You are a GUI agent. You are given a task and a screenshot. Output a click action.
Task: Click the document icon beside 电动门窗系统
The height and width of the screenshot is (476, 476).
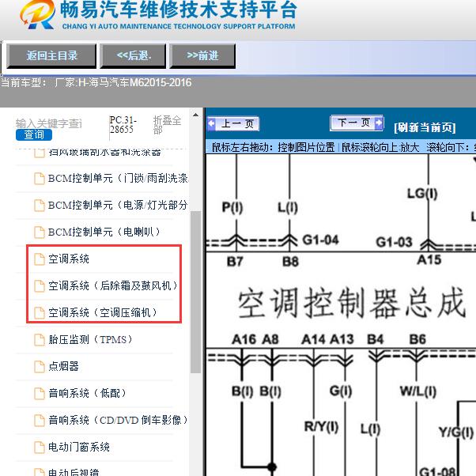pyautogui.click(x=40, y=448)
